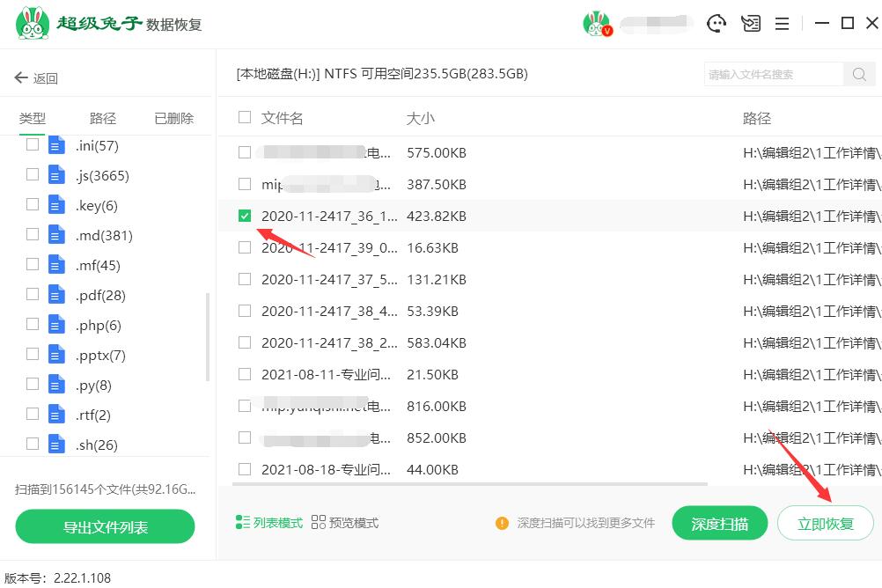Start recovery with 立即恢复 button

pos(825,522)
